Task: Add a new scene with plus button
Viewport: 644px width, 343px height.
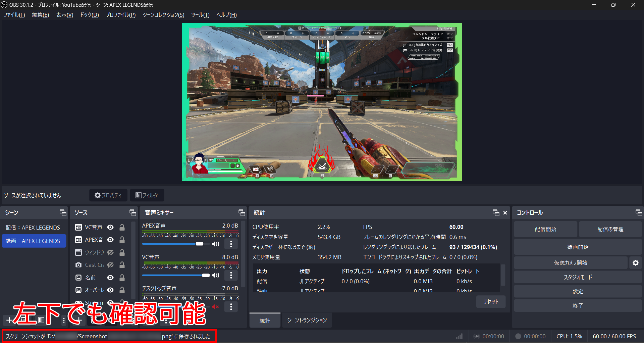Action: [9, 320]
